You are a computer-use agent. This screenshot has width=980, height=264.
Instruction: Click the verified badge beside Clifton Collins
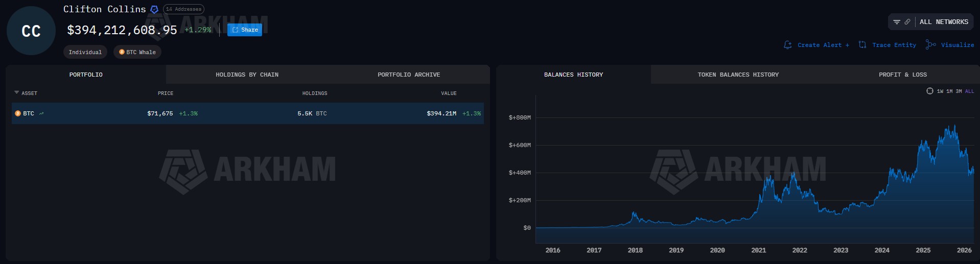click(154, 9)
